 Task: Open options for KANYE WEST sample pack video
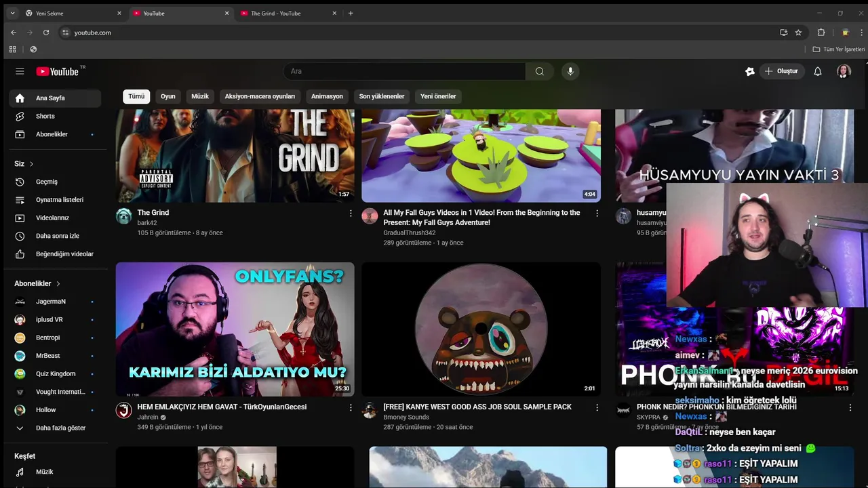point(597,408)
